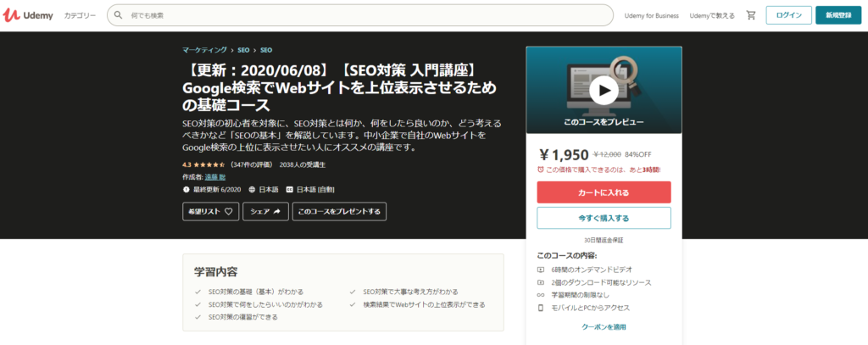Click 2038人の受講生 text
Image resolution: width=868 pixels, height=345 pixels.
click(303, 164)
